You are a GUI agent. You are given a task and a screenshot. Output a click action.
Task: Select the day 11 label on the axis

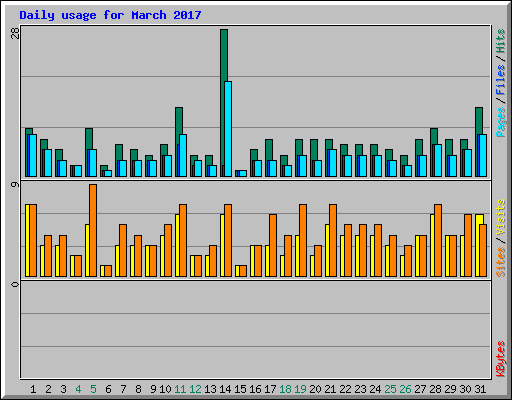pos(180,389)
